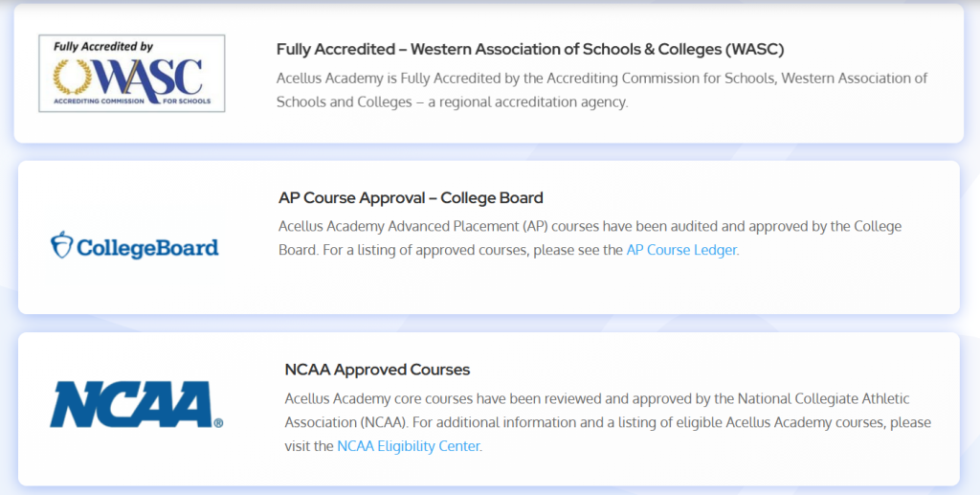Click the "AP Course Approval – College Board" heading
The height and width of the screenshot is (495, 980).
tap(411, 198)
